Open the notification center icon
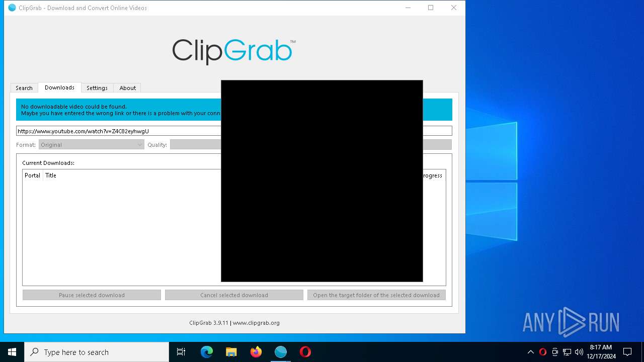 [627, 352]
